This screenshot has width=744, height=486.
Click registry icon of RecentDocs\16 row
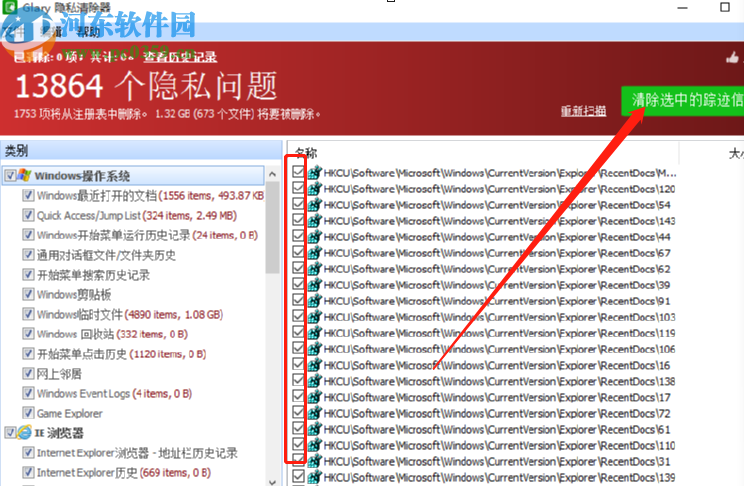(315, 365)
